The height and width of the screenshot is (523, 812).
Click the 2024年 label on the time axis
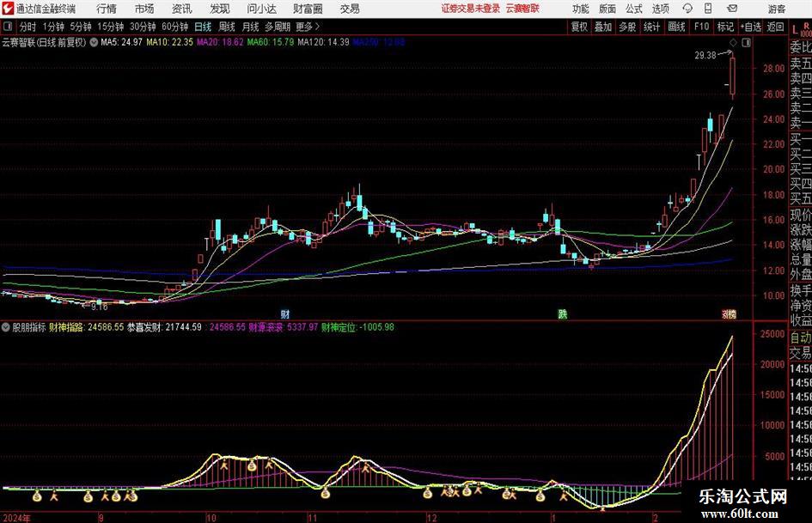[16, 518]
